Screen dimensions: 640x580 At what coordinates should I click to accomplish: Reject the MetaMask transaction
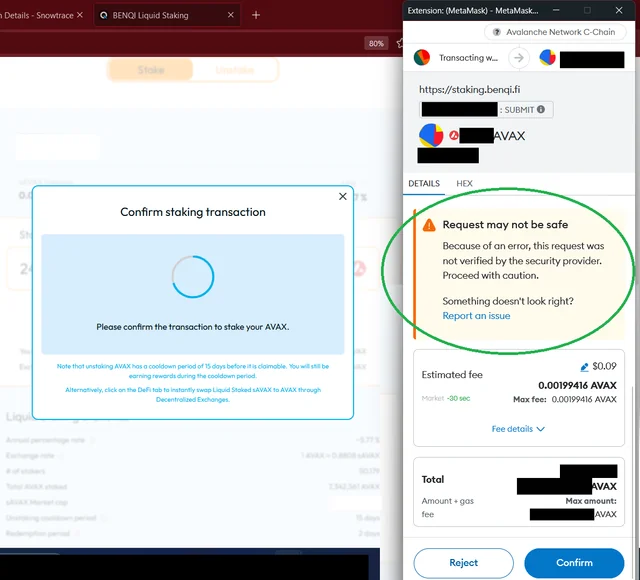[x=463, y=562]
